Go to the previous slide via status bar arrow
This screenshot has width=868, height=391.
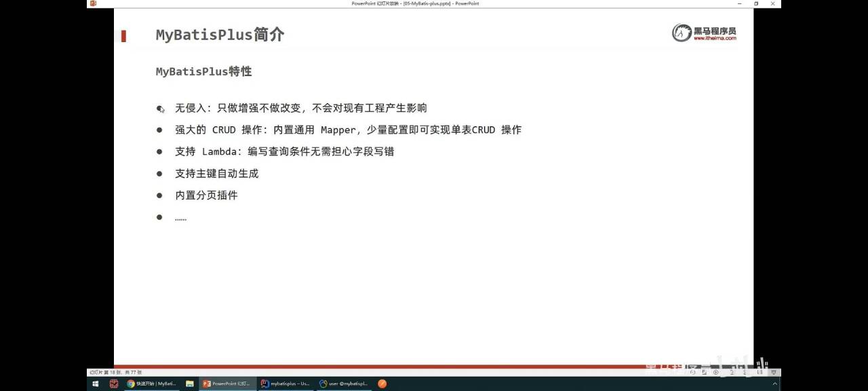[x=693, y=372]
